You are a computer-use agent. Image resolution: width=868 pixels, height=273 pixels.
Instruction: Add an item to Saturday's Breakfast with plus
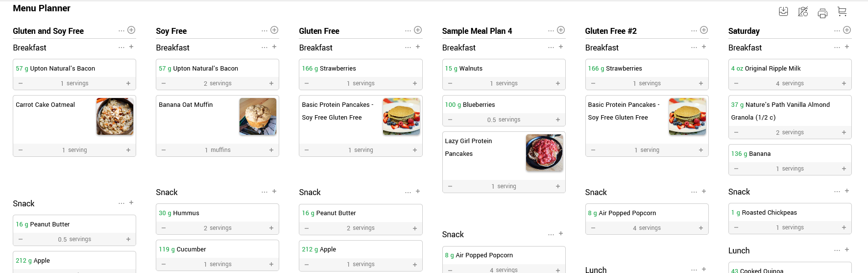(x=847, y=47)
